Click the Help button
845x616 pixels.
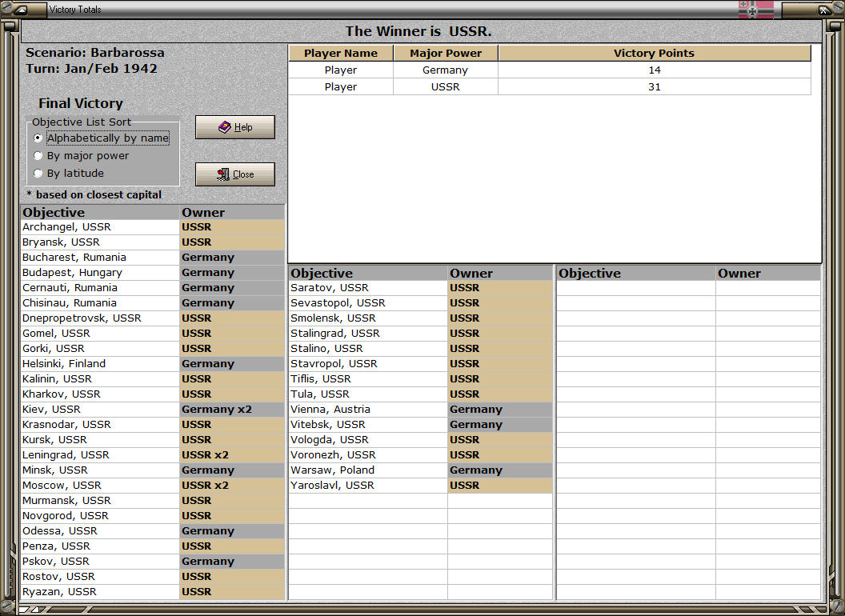(x=235, y=127)
